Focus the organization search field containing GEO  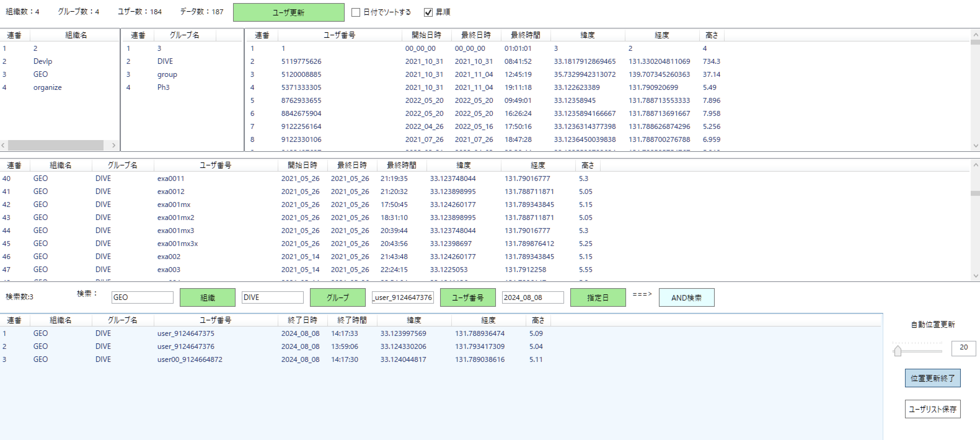click(x=142, y=297)
